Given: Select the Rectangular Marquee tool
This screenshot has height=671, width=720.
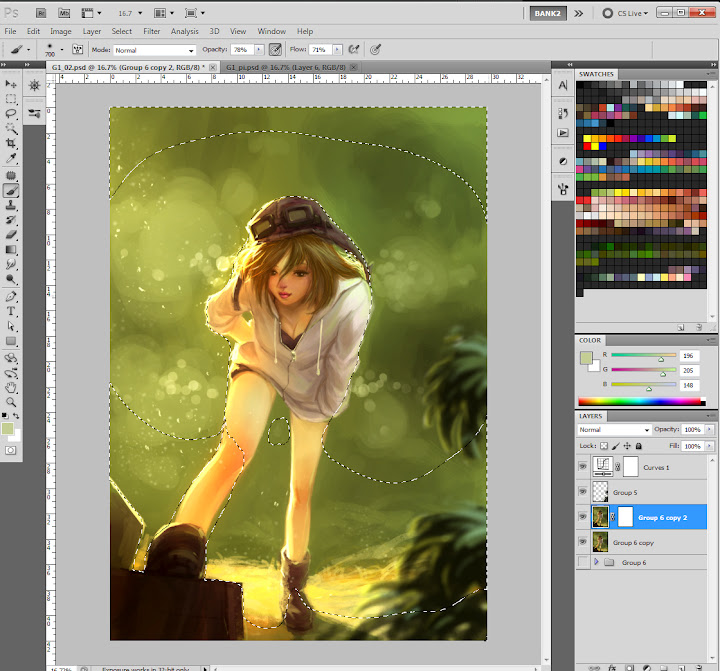Looking at the screenshot, I should point(11,99).
